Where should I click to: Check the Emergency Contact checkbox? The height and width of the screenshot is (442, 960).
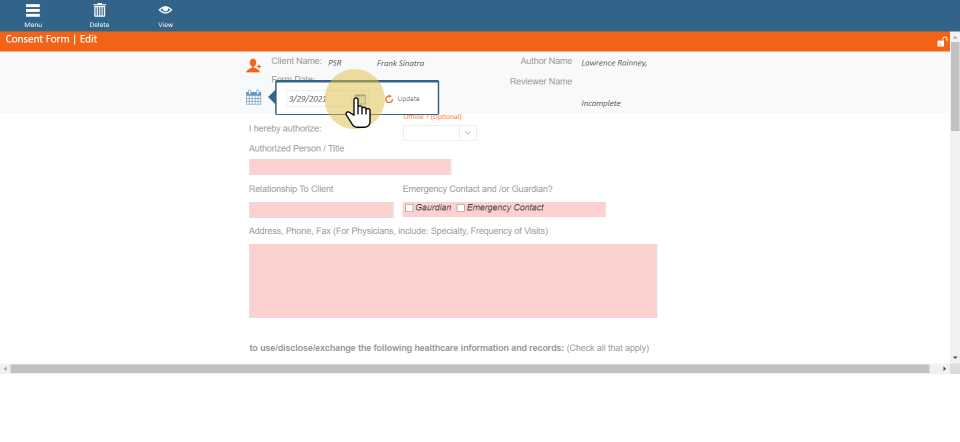tap(460, 208)
